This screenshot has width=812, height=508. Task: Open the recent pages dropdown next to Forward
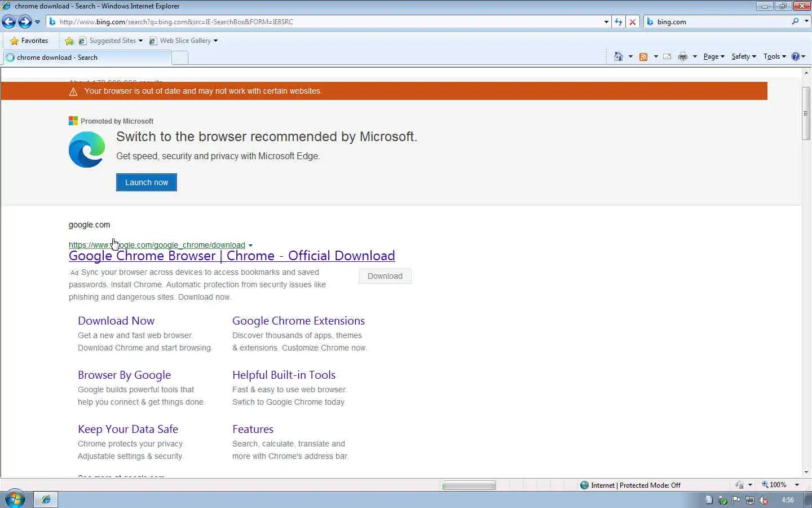[37, 22]
